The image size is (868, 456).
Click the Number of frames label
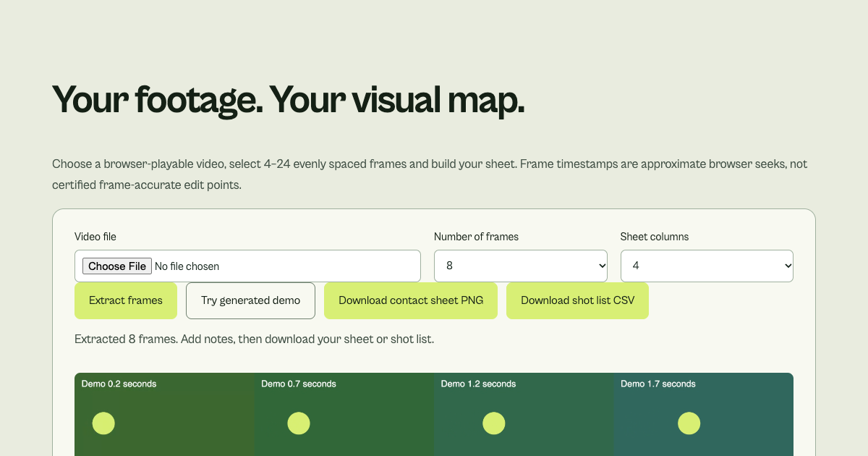pos(476,237)
